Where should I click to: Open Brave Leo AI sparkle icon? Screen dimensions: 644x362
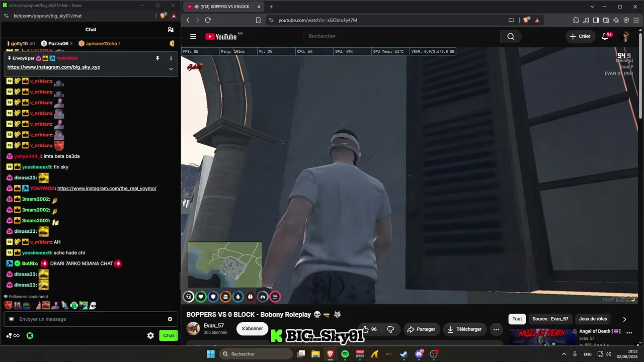(x=616, y=20)
